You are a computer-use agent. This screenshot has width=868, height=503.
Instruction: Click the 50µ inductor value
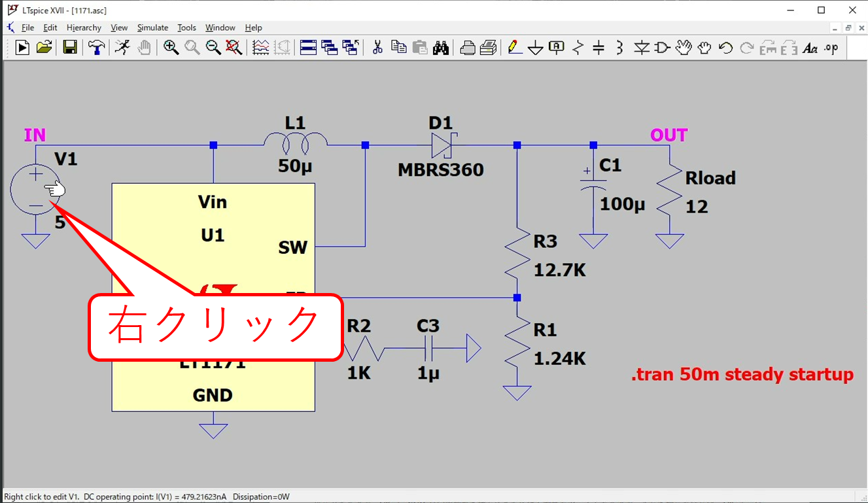[x=295, y=166]
